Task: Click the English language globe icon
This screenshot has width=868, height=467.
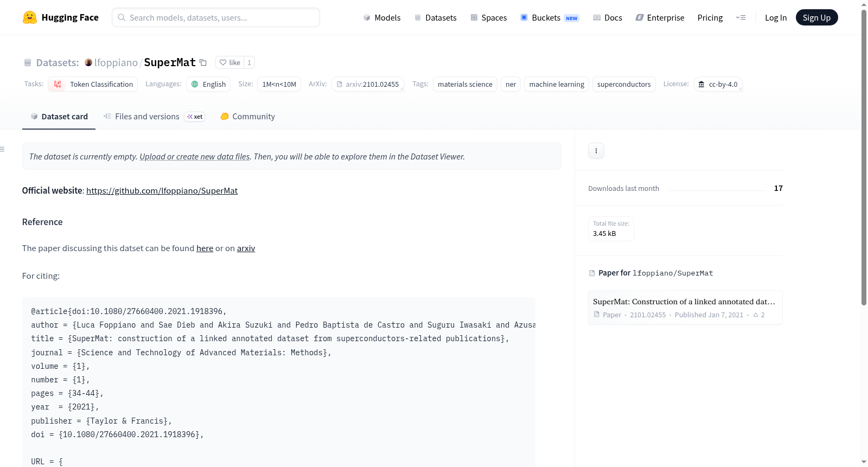Action: 195,84
